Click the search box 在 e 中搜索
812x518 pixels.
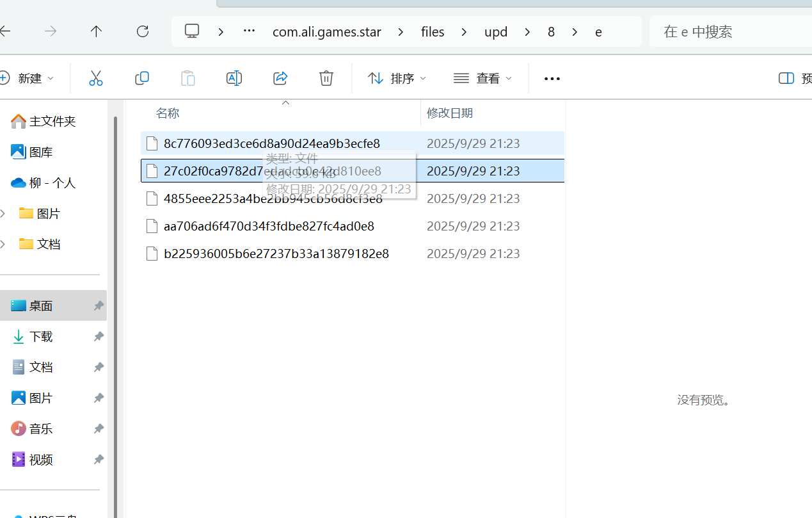pos(729,31)
